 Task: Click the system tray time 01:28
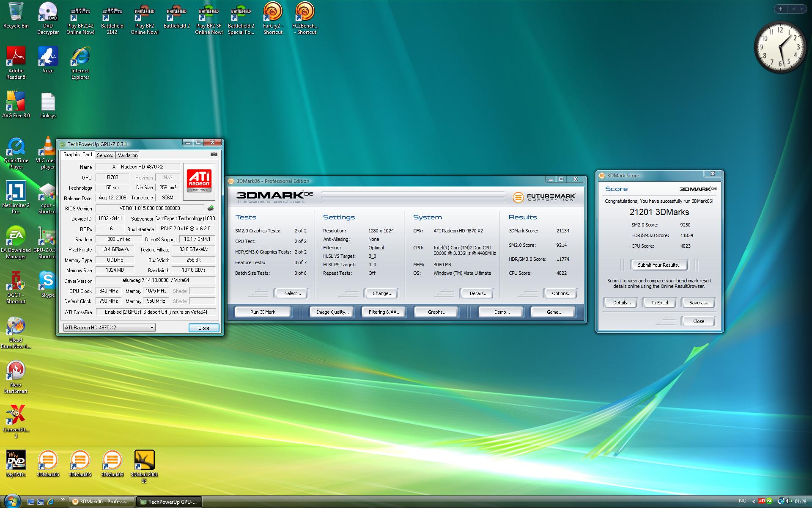point(800,502)
